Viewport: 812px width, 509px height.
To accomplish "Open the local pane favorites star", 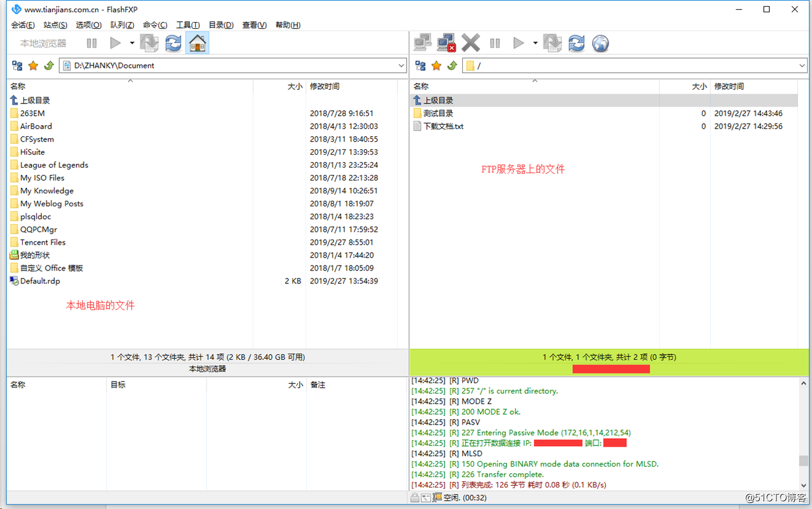I will (x=33, y=65).
